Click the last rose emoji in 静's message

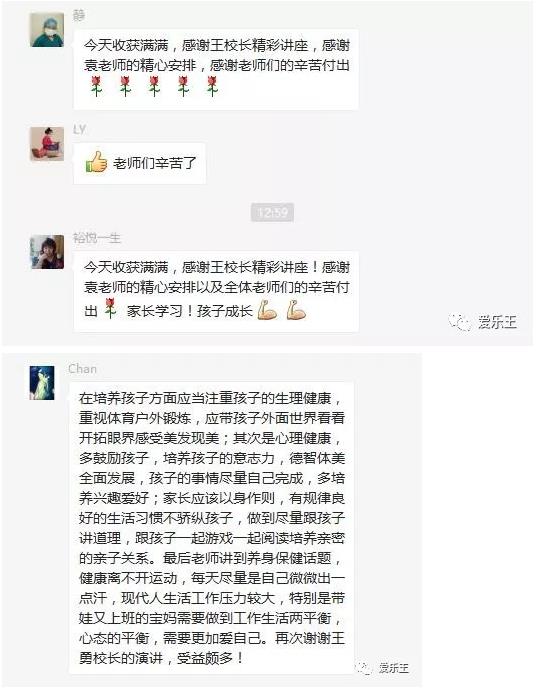212,86
